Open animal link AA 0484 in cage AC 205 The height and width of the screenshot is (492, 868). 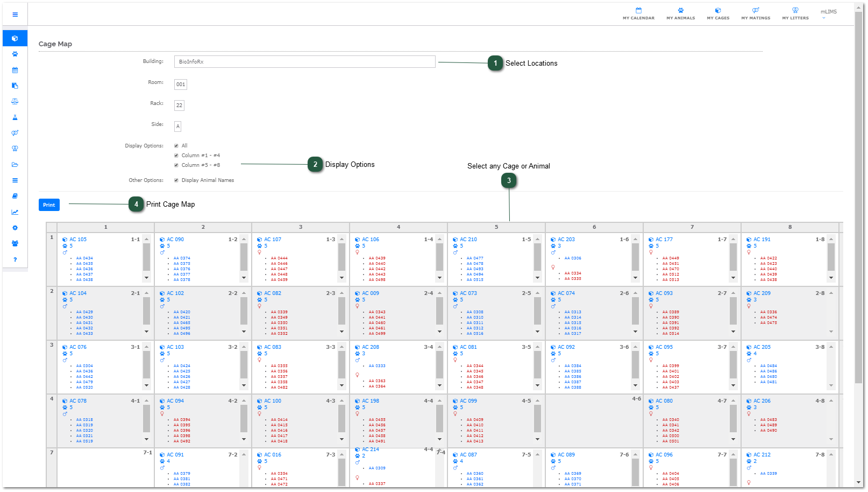pyautogui.click(x=769, y=366)
